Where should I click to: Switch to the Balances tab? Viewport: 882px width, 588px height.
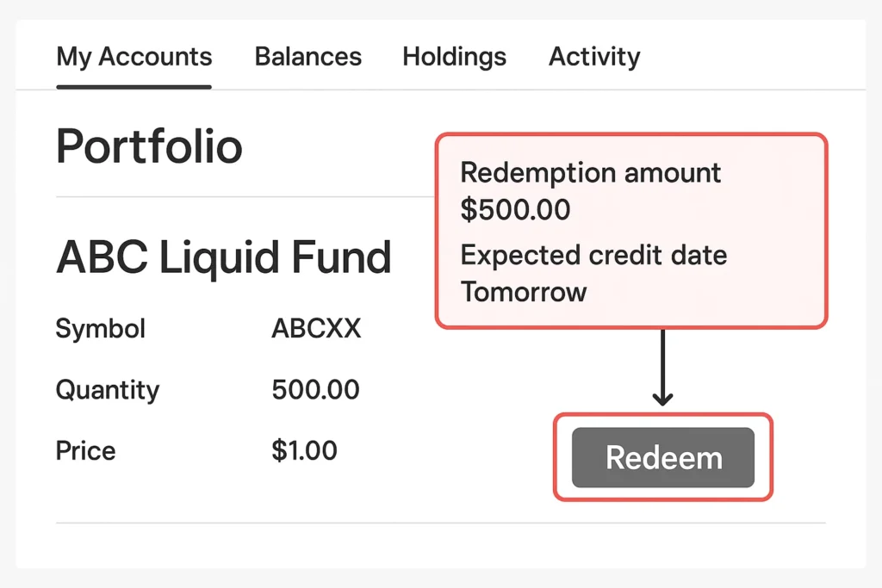click(307, 57)
